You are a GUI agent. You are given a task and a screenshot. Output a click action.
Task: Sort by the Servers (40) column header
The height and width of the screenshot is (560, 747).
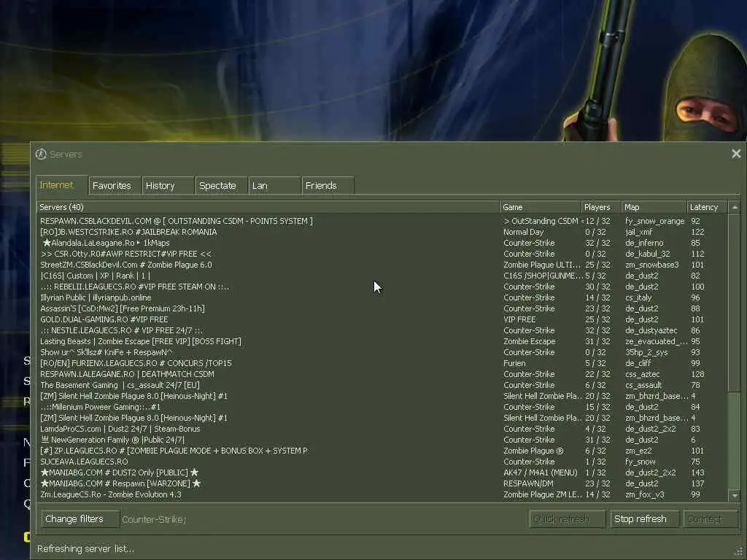pos(268,207)
